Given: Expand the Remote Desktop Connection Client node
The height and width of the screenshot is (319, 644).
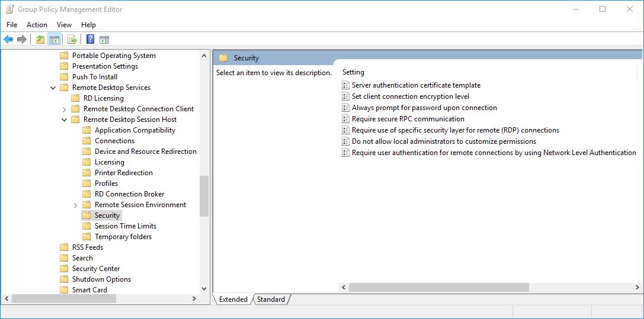Looking at the screenshot, I should (64, 109).
